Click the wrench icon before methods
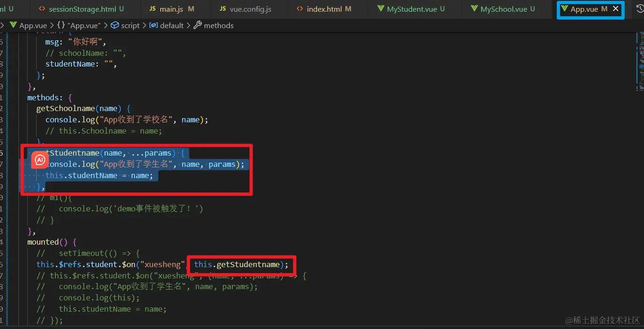644x329 pixels. (198, 25)
